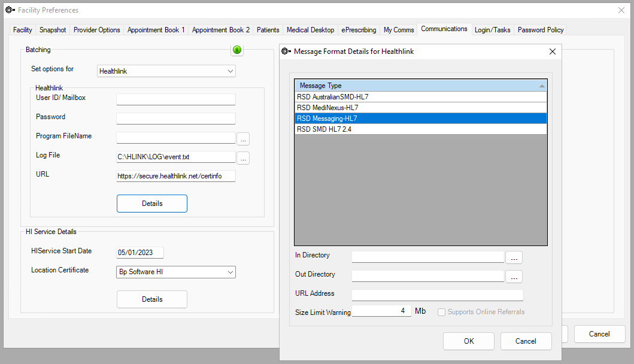
Task: Click the HI Service Details button
Action: click(152, 299)
